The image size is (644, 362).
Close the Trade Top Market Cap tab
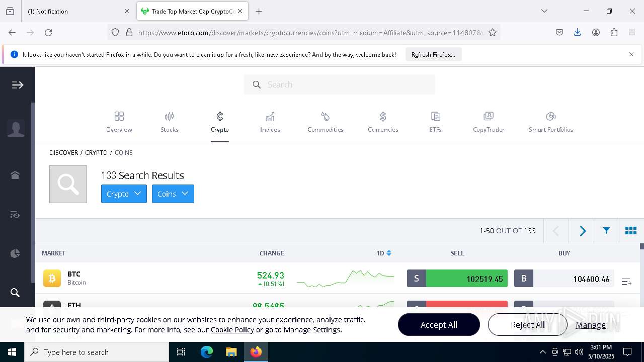(x=240, y=11)
